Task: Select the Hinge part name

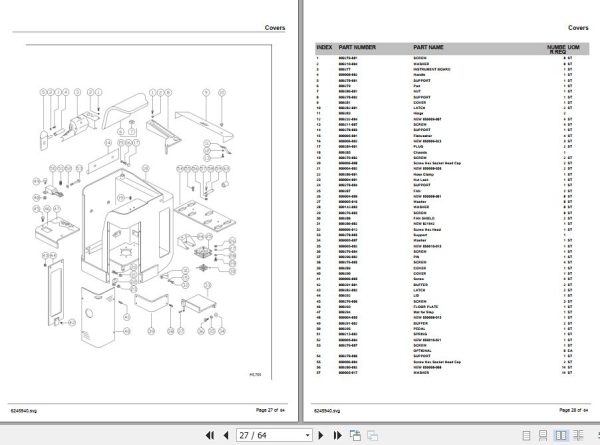Action: (x=418, y=113)
